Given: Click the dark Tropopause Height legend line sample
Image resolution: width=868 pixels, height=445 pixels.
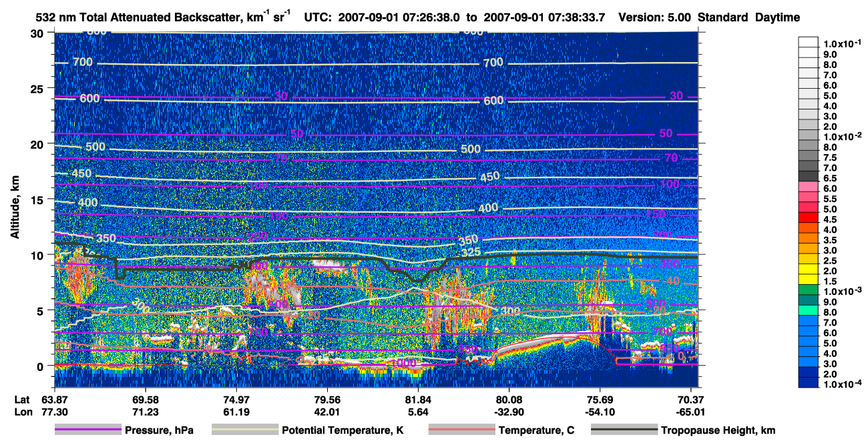Looking at the screenshot, I should click(624, 430).
